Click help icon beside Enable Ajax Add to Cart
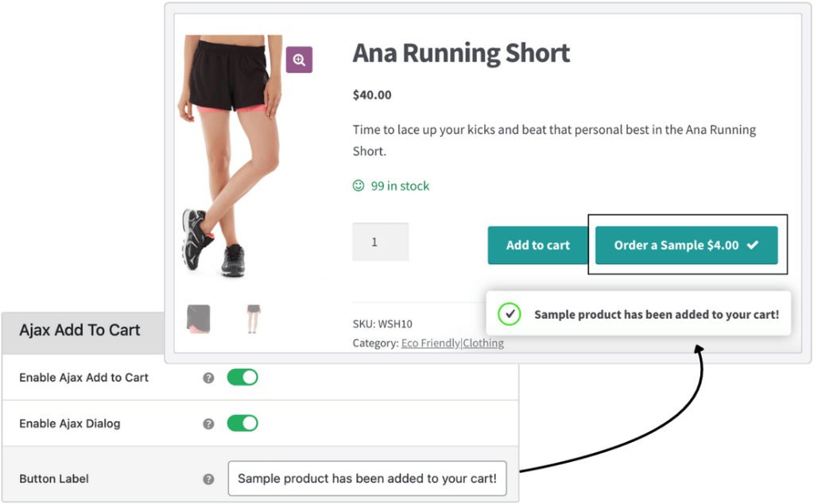The width and height of the screenshot is (814, 504). (209, 378)
